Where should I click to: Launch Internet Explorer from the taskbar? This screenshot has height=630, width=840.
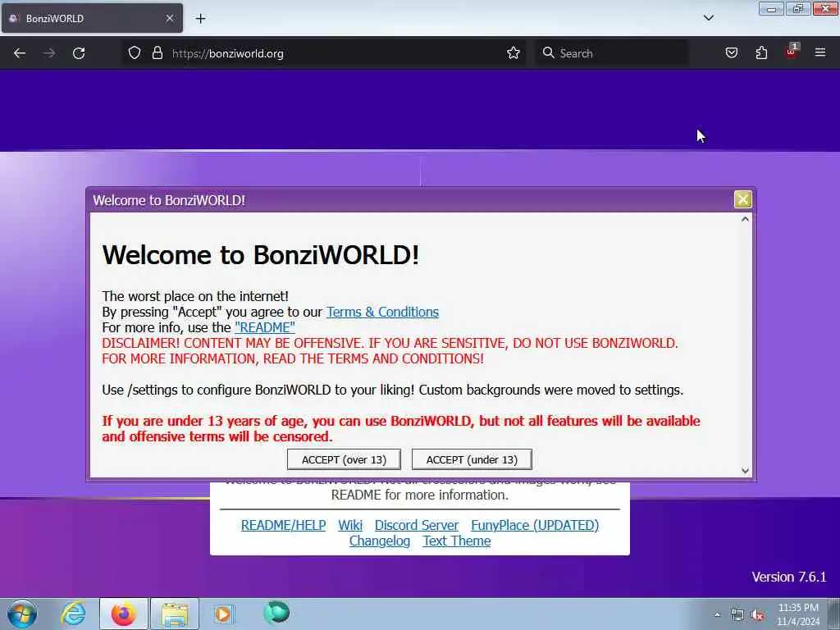[x=73, y=614]
